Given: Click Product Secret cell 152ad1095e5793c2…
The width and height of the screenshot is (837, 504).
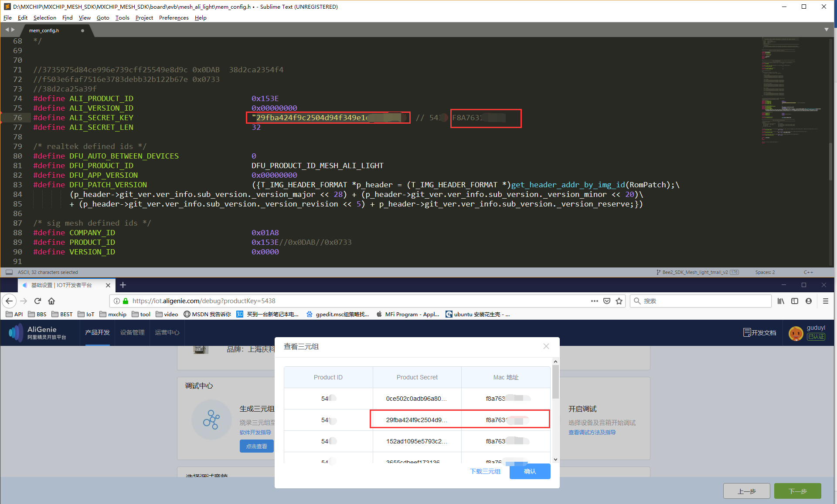Looking at the screenshot, I should pyautogui.click(x=417, y=441).
